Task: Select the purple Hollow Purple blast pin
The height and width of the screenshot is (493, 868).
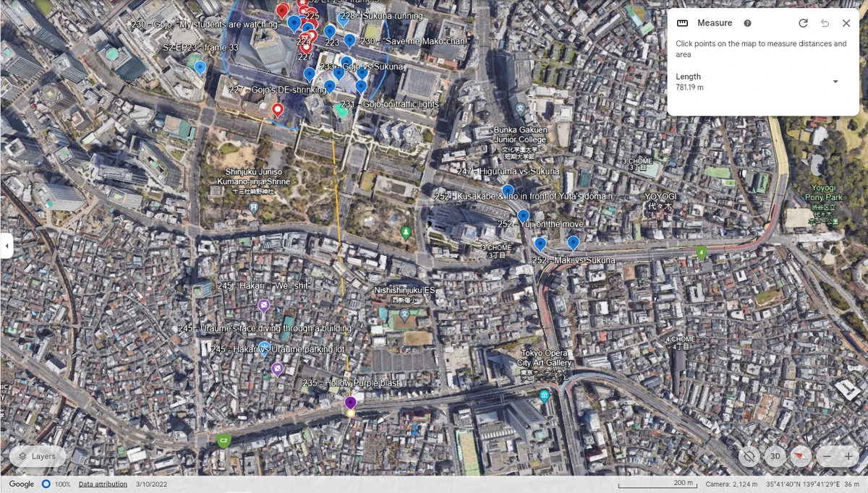Action: pyautogui.click(x=350, y=402)
